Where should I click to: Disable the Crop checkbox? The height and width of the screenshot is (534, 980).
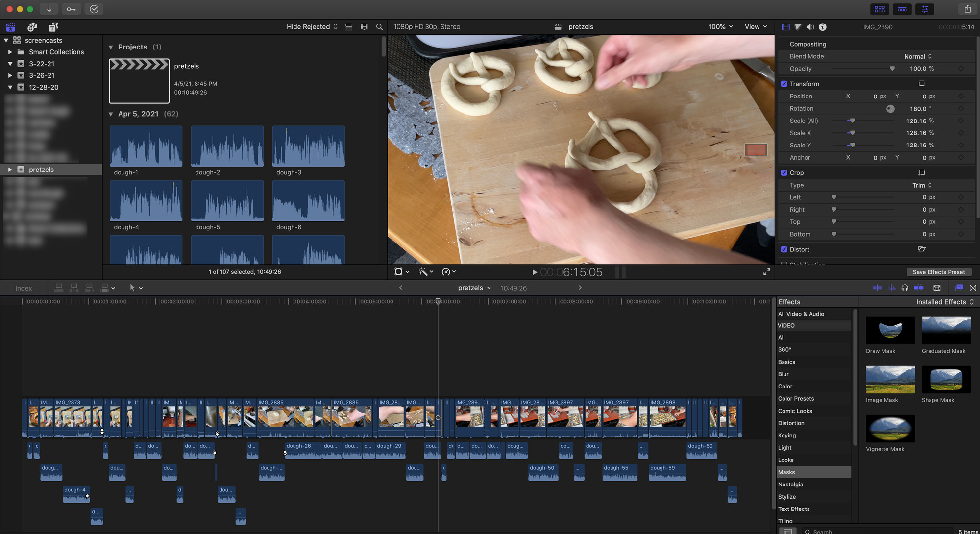[x=784, y=172]
